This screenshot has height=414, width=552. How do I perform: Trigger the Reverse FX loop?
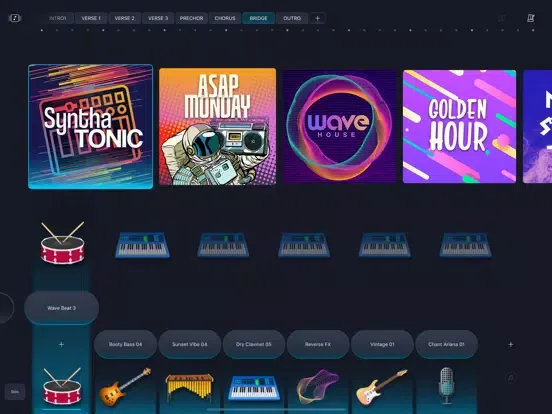(318, 344)
